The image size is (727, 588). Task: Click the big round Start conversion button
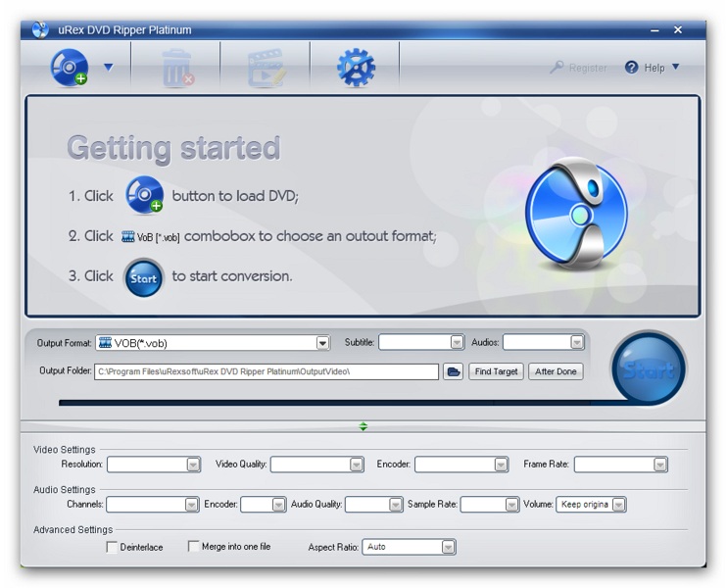point(649,369)
